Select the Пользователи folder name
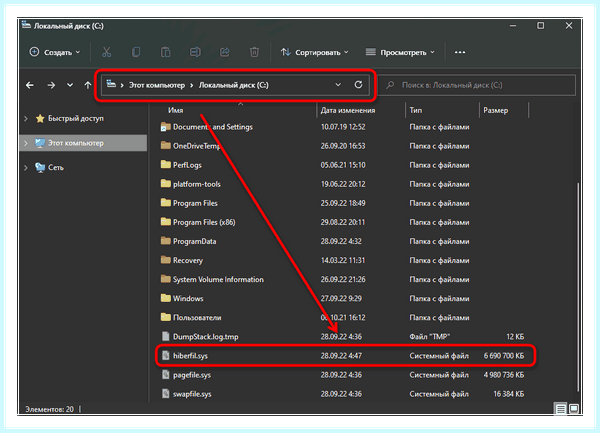The height and width of the screenshot is (433, 600). 197,317
